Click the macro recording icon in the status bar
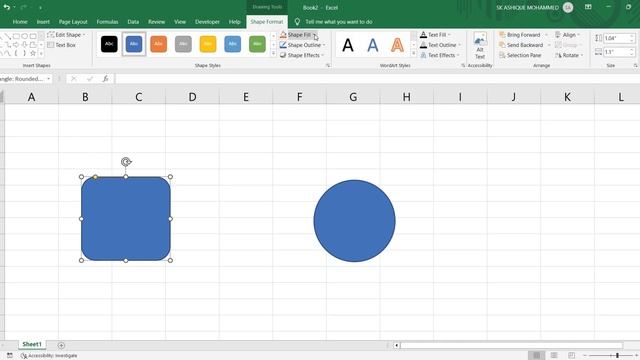Screen dimensions: 640x360 pos(9,356)
